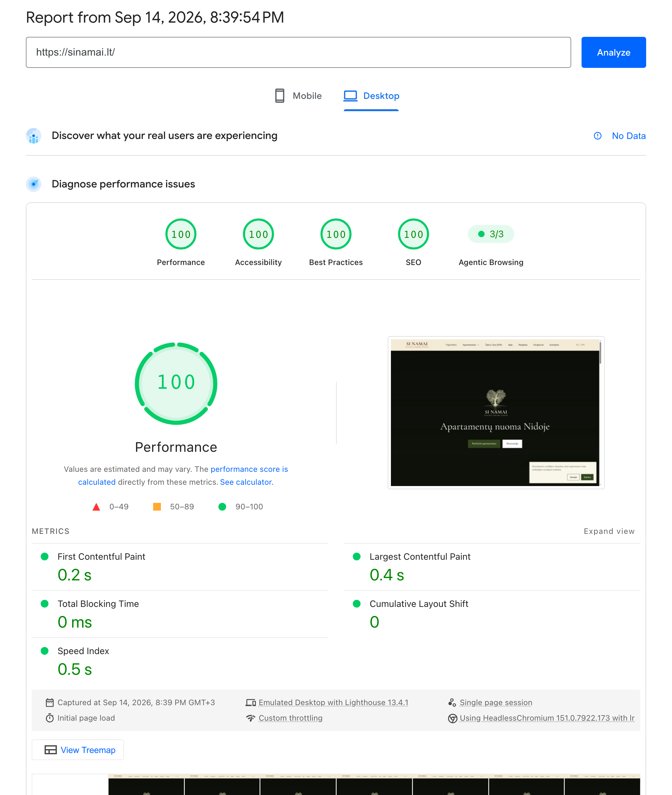This screenshot has height=795, width=672.
Task: Click the Analyze button
Action: (x=613, y=52)
